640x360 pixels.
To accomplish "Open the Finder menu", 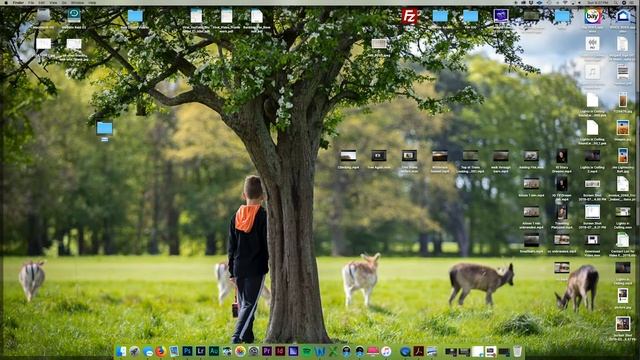I will pyautogui.click(x=18, y=2).
